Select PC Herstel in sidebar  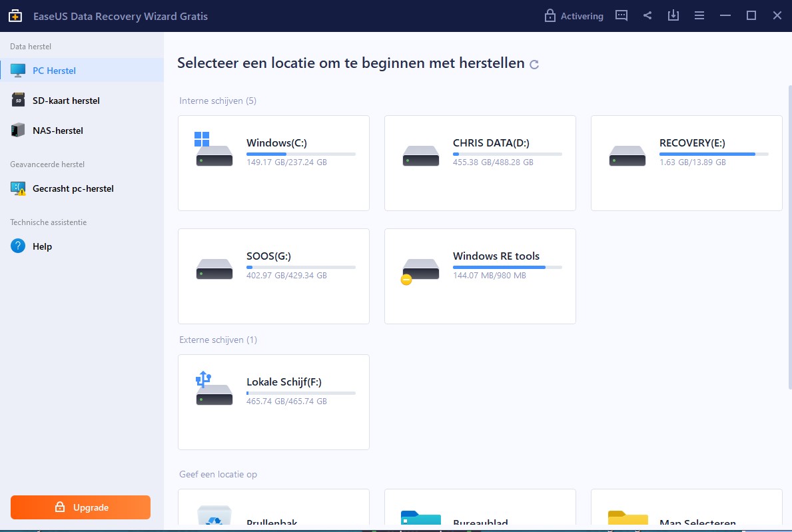82,70
